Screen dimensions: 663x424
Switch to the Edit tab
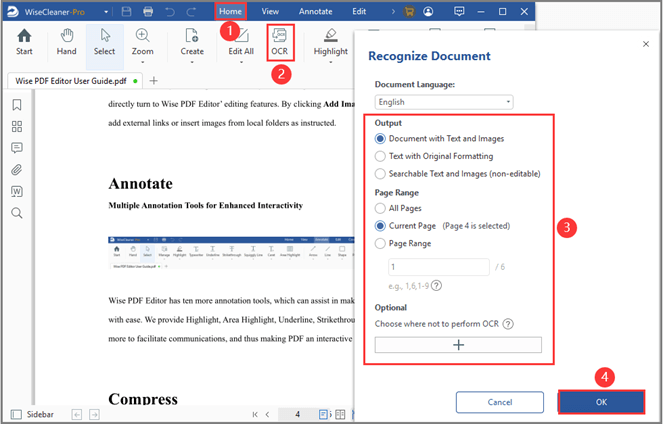tap(359, 11)
